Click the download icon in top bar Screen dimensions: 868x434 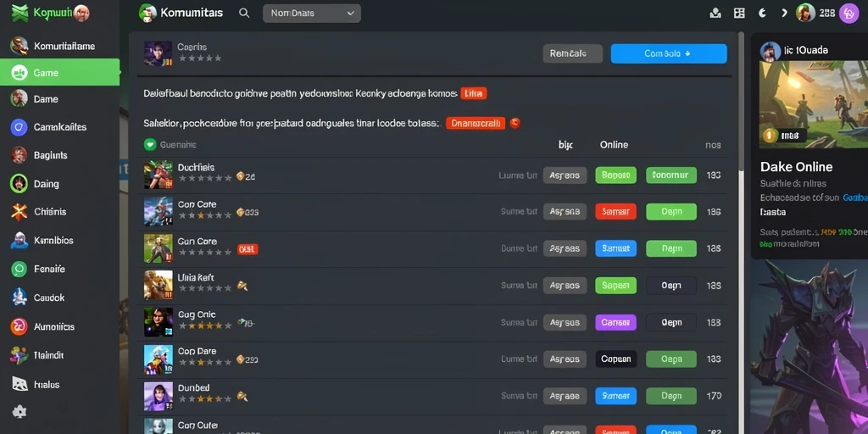pyautogui.click(x=715, y=13)
